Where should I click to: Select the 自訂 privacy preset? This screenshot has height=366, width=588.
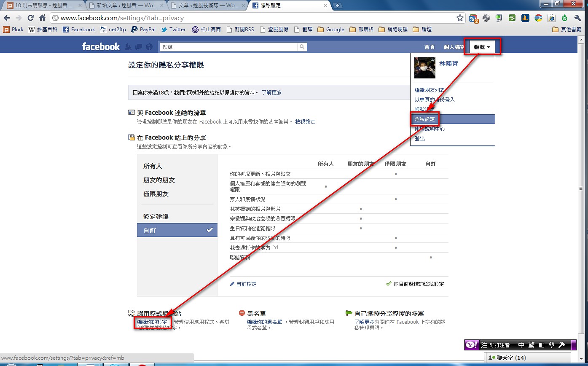tap(177, 231)
